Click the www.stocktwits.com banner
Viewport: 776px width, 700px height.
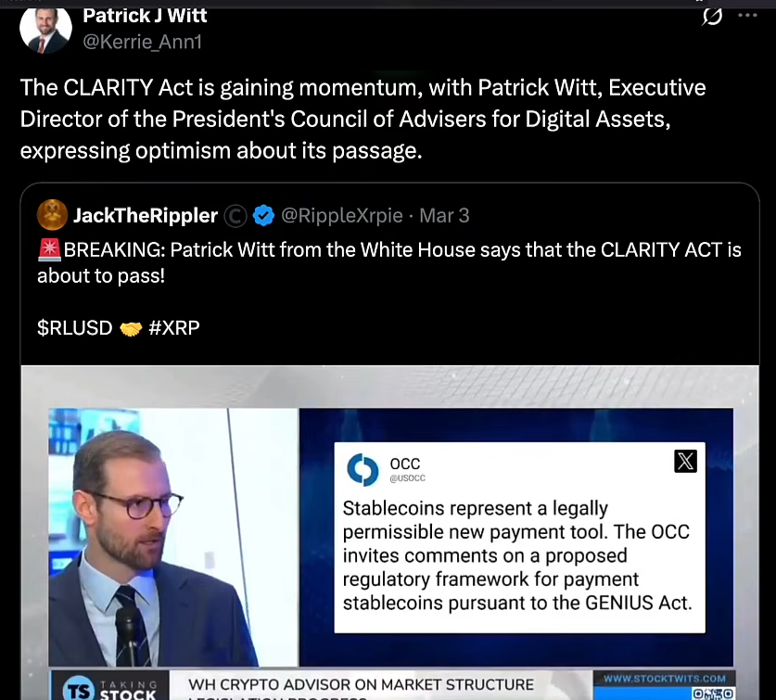coord(664,679)
